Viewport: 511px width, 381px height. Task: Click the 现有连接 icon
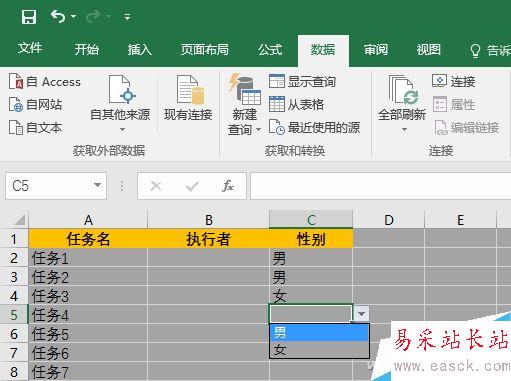point(190,90)
